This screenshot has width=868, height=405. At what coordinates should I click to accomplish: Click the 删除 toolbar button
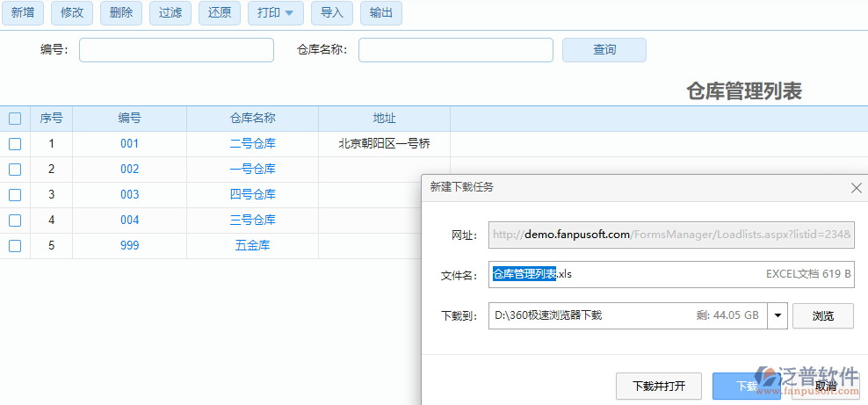click(121, 13)
